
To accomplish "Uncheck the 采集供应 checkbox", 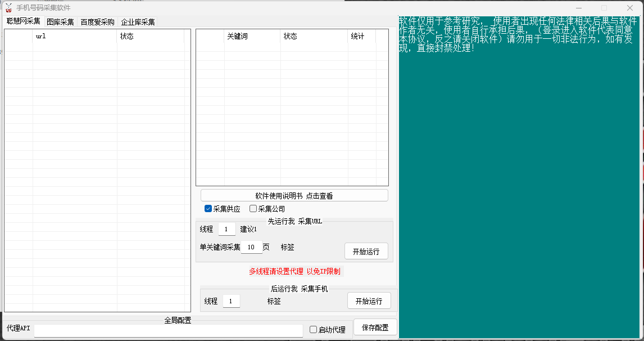I will click(208, 209).
